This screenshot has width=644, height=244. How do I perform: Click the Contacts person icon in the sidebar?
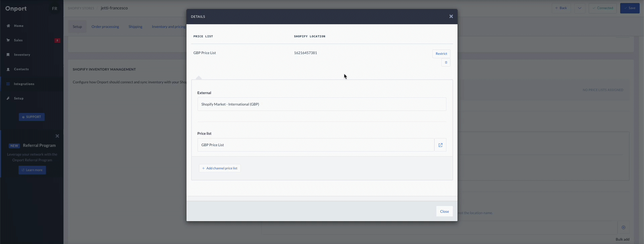tap(8, 69)
